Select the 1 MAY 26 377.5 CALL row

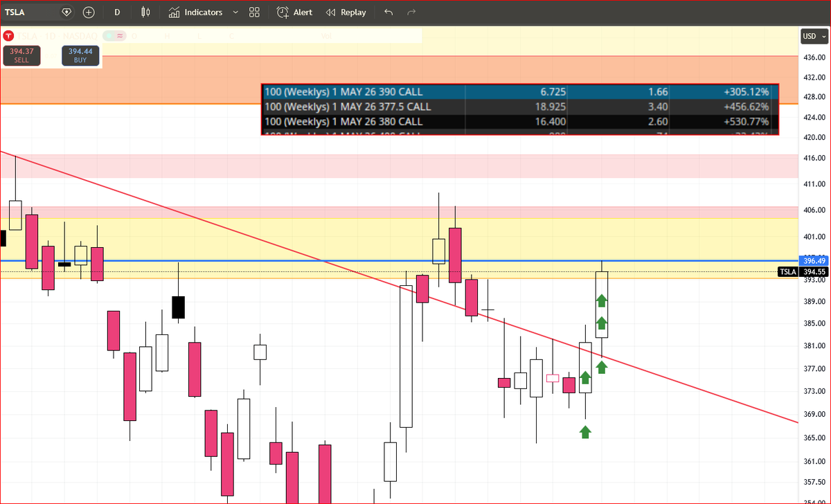click(520, 107)
